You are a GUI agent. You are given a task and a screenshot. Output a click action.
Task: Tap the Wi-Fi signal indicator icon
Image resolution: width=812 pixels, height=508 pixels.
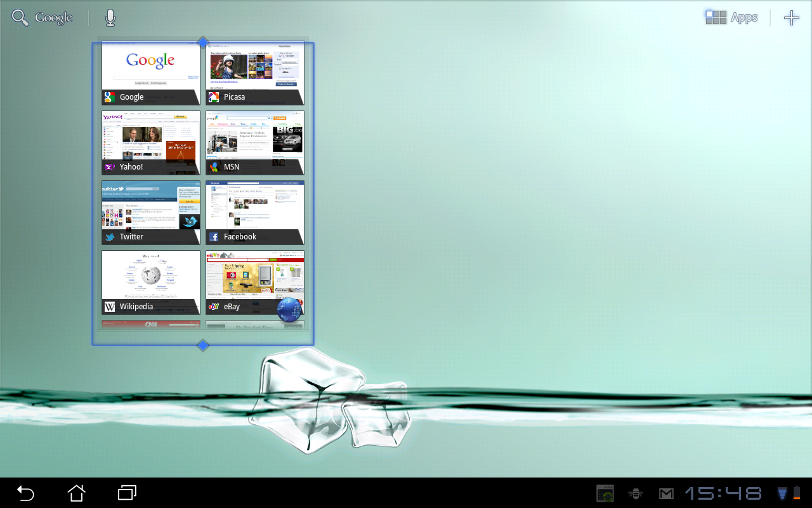tap(783, 493)
